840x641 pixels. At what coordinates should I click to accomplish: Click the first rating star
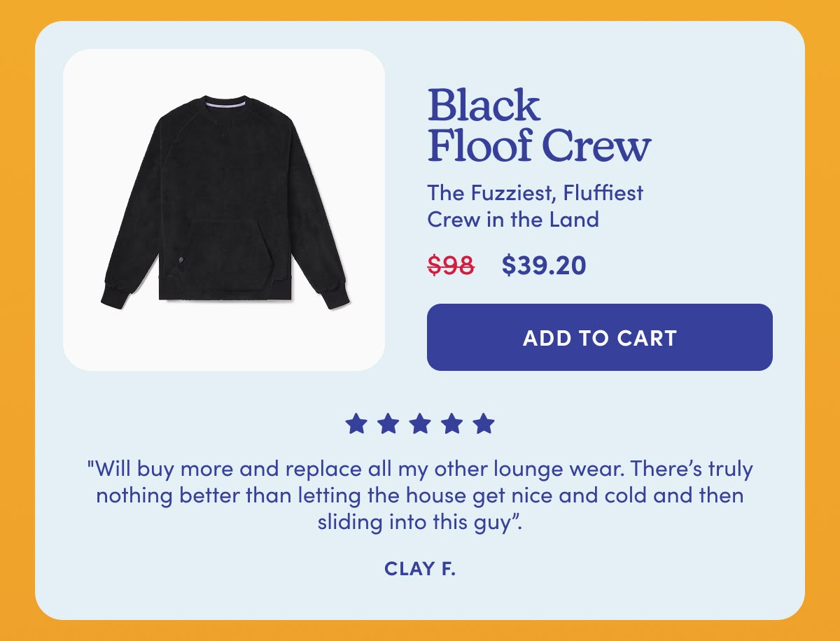tap(356, 423)
